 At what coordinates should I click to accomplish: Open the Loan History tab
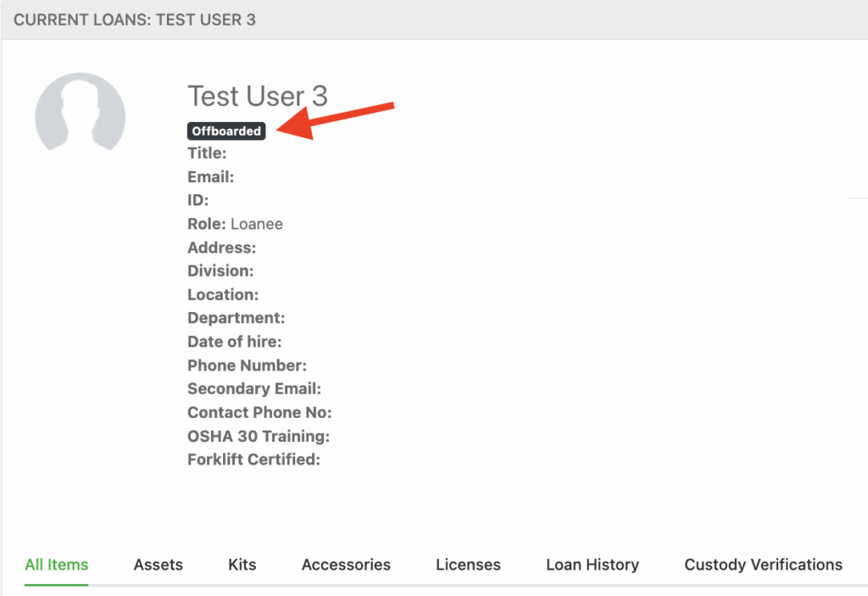[593, 565]
